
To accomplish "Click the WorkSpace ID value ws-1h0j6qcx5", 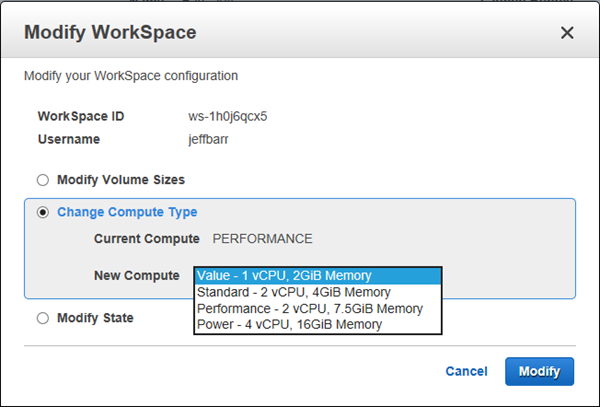I will point(227,116).
